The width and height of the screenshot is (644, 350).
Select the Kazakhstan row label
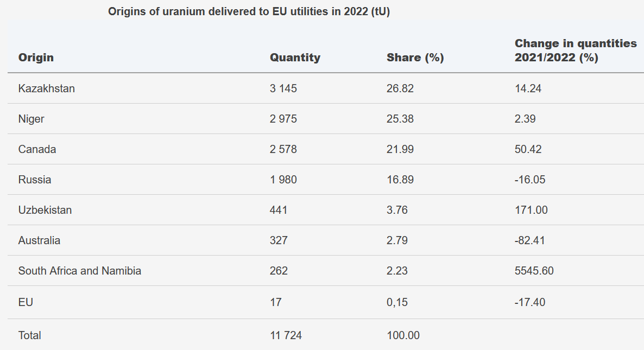pos(47,88)
